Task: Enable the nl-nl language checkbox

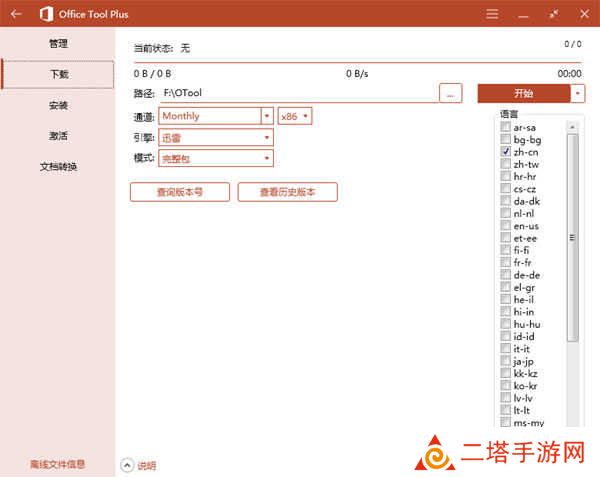Action: point(505,213)
